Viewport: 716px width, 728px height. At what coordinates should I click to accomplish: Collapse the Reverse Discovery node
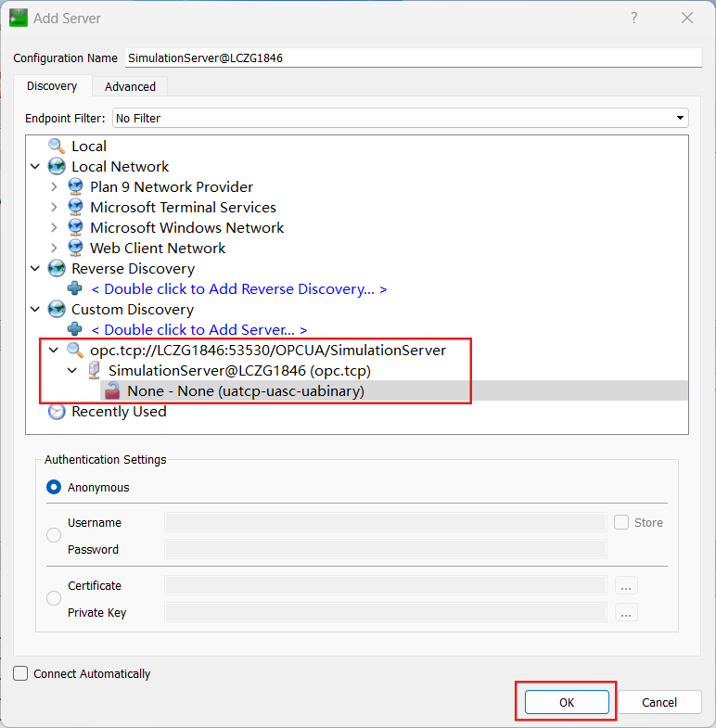[35, 268]
